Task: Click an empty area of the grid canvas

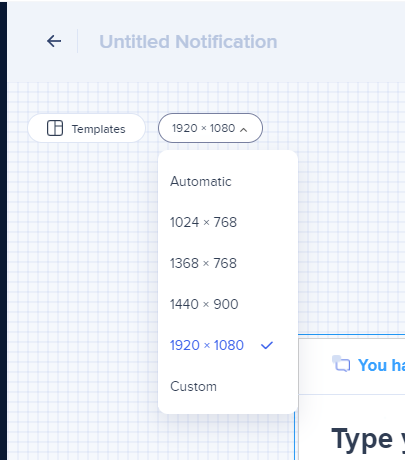Action: [x=83, y=267]
